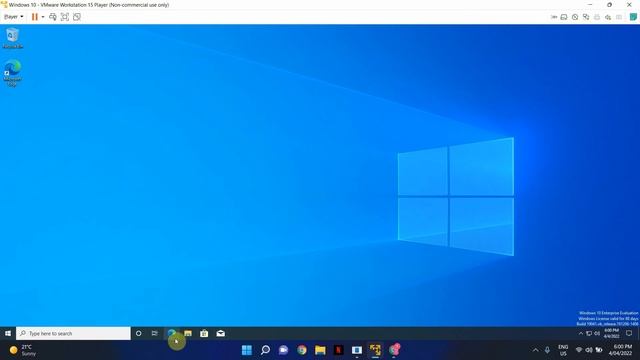The width and height of the screenshot is (640, 360).
Task: Select the Microsoft Edge desktop shortcut
Action: point(13,73)
